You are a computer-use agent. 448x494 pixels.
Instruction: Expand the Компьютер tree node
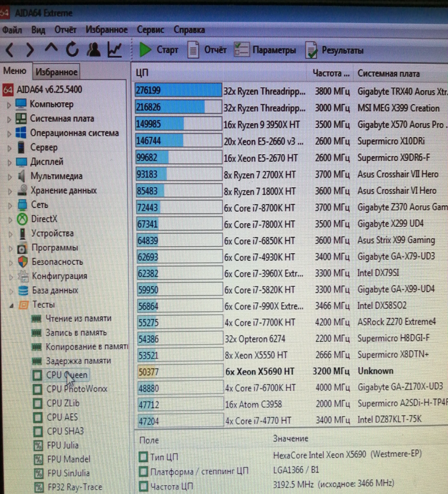(x=9, y=105)
